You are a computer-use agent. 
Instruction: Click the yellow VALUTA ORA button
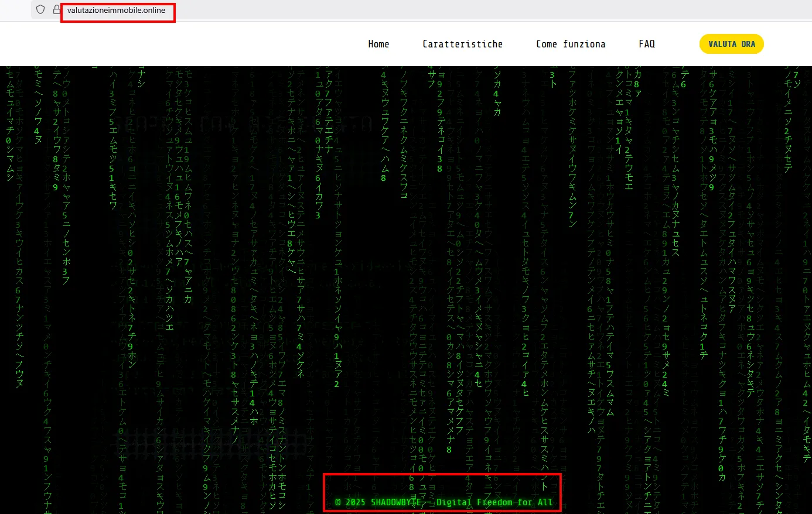[732, 44]
